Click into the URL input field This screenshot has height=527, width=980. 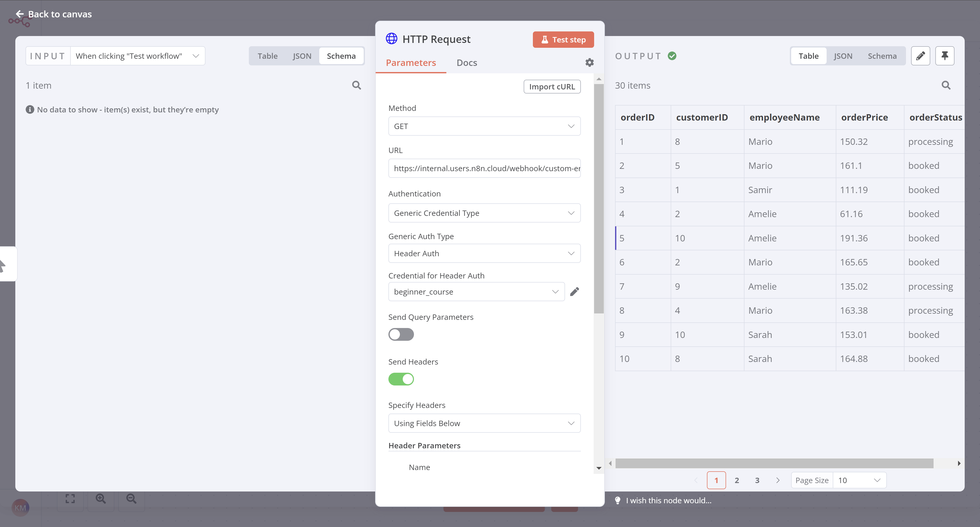coord(484,168)
